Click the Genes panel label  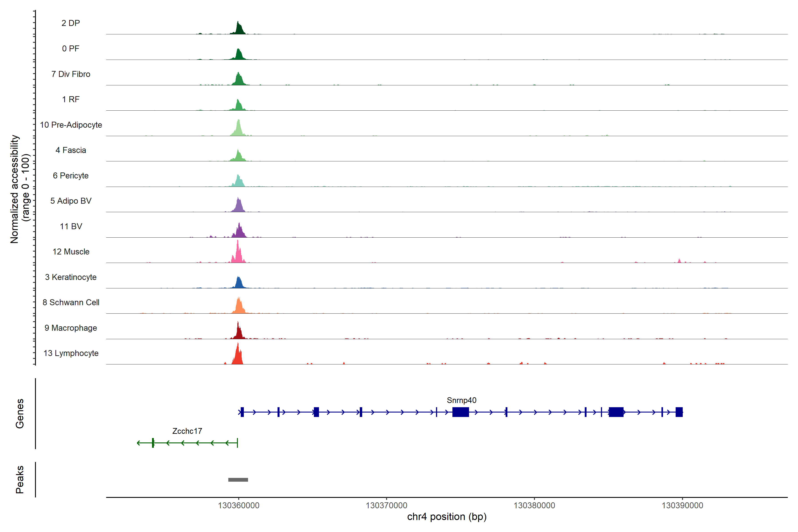[20, 413]
